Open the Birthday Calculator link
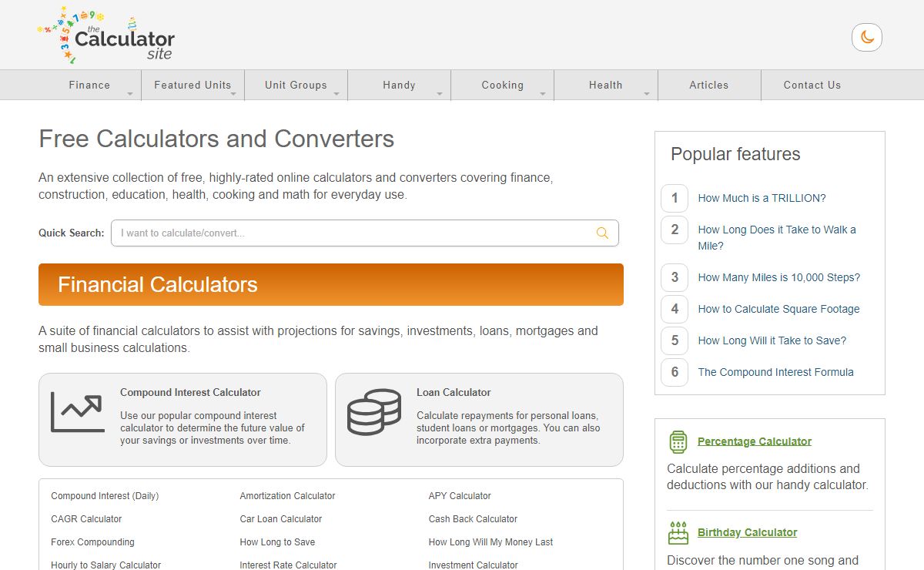Image resolution: width=924 pixels, height=570 pixels. (747, 532)
